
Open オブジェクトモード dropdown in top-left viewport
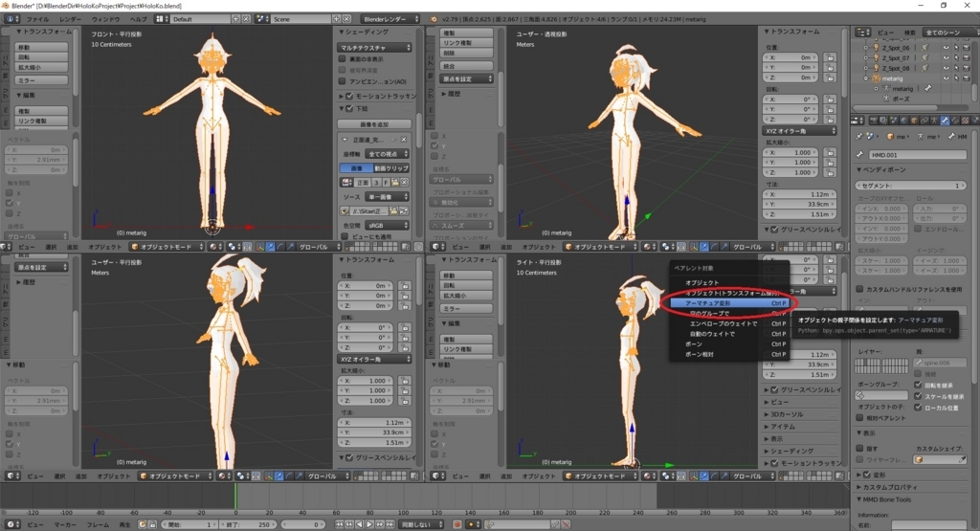coord(167,247)
